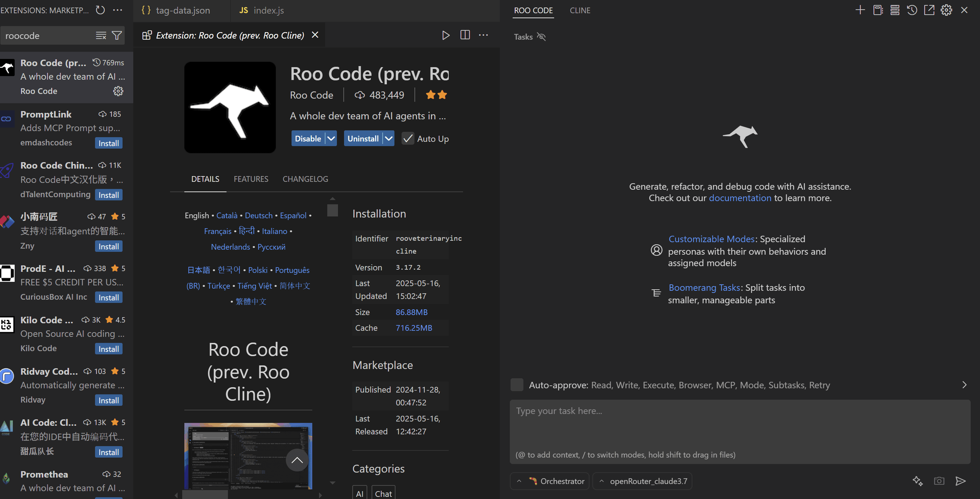
Task: Expand the Uninstall button dropdown arrow
Action: tap(388, 139)
